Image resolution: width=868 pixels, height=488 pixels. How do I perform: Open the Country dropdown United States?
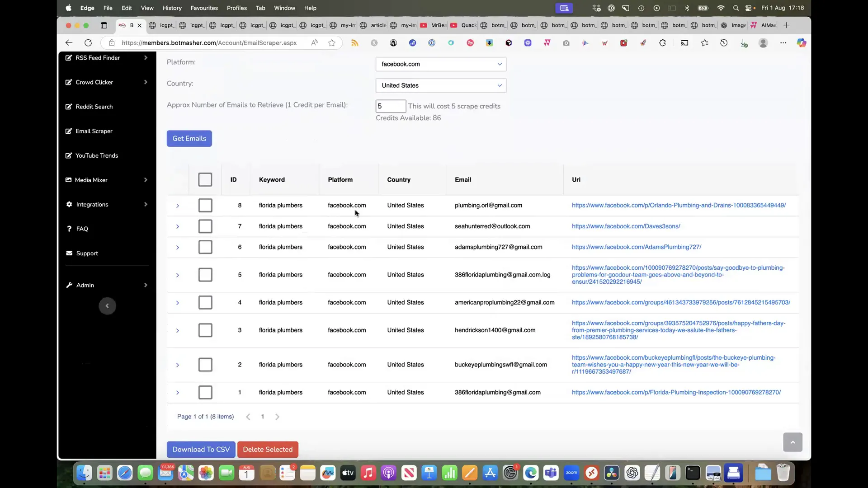coord(441,85)
